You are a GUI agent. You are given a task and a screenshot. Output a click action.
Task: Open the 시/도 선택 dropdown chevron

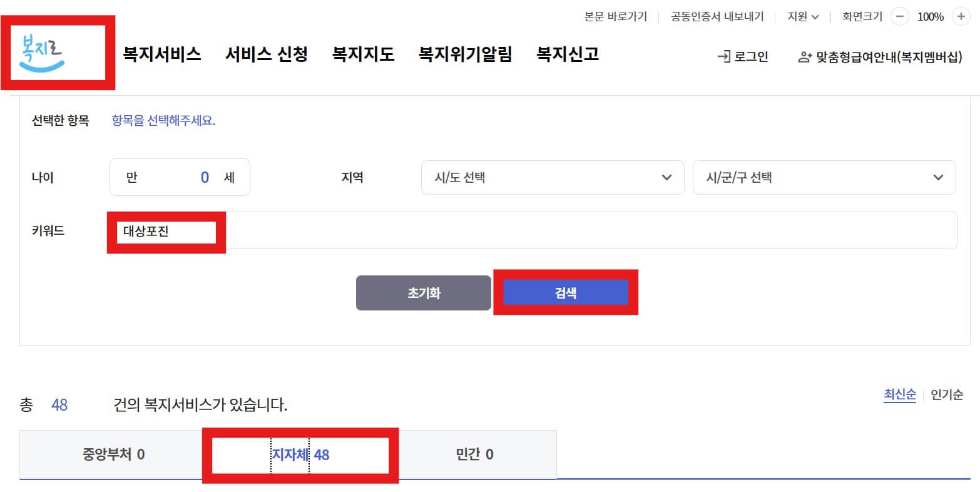pyautogui.click(x=666, y=178)
